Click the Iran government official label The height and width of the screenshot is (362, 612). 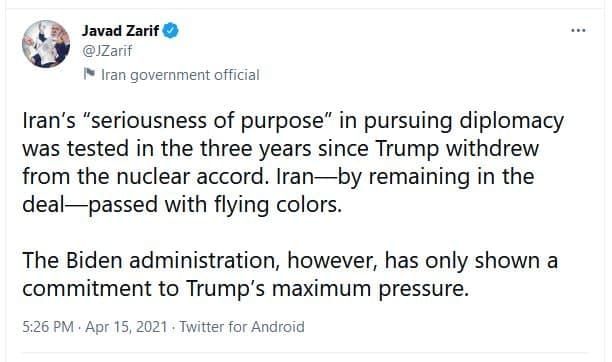click(x=180, y=75)
